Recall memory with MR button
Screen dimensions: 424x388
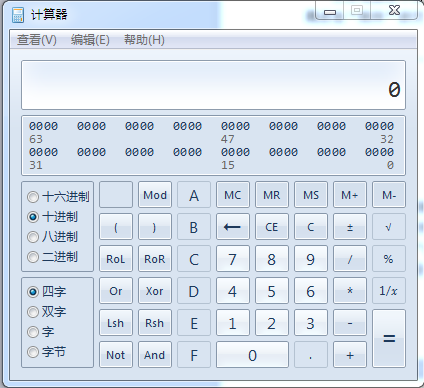[x=272, y=195]
